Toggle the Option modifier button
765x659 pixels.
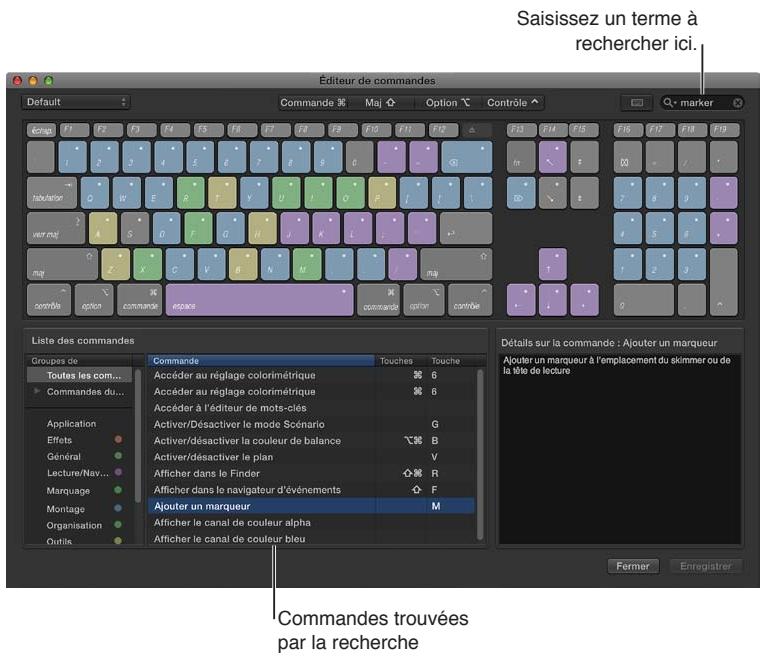(x=448, y=102)
